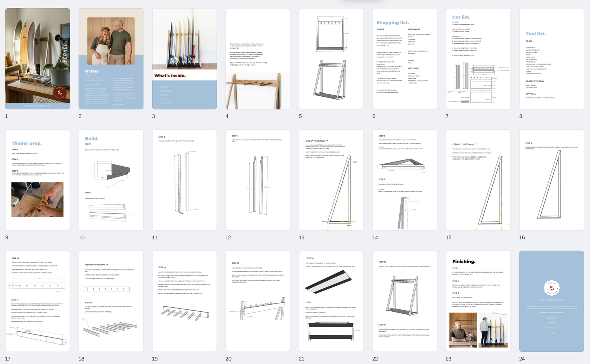Select the Build page with Step 1

click(x=111, y=180)
